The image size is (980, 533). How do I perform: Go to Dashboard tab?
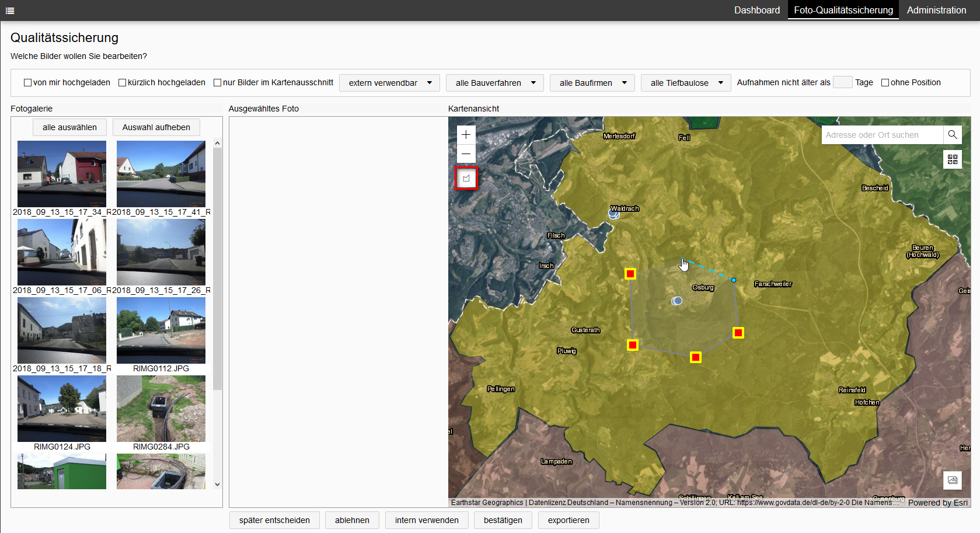coord(757,10)
